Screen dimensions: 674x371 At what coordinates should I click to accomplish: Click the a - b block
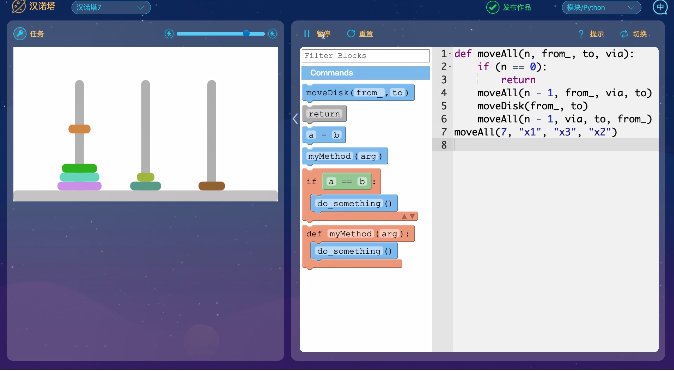point(324,135)
